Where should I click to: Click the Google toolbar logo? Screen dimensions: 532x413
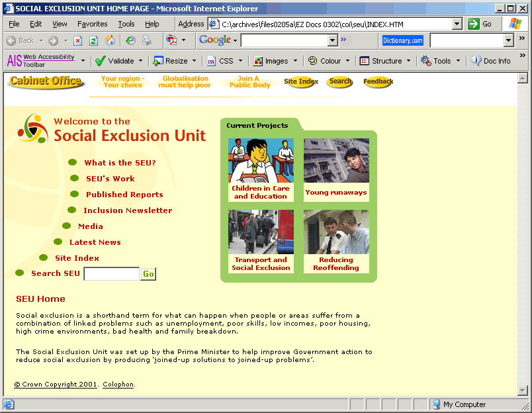click(x=215, y=40)
